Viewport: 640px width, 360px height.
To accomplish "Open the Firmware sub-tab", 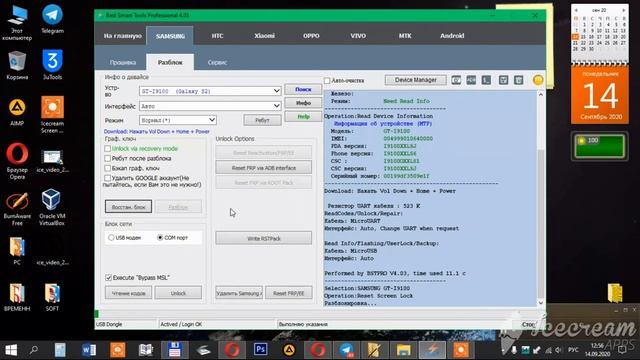I will click(x=122, y=62).
